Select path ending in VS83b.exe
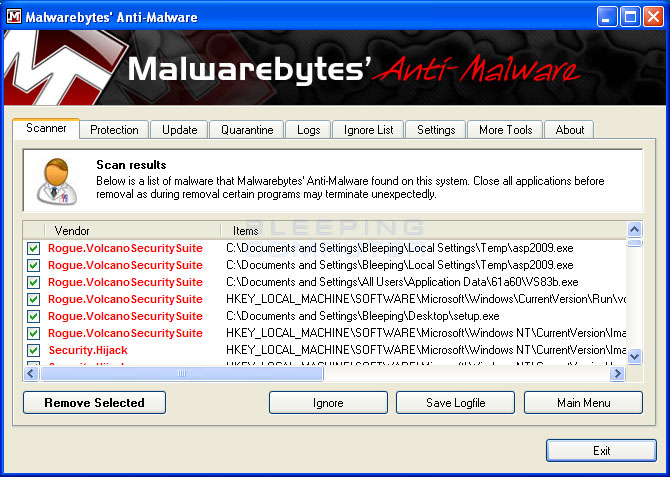This screenshot has width=670, height=477. point(402,283)
